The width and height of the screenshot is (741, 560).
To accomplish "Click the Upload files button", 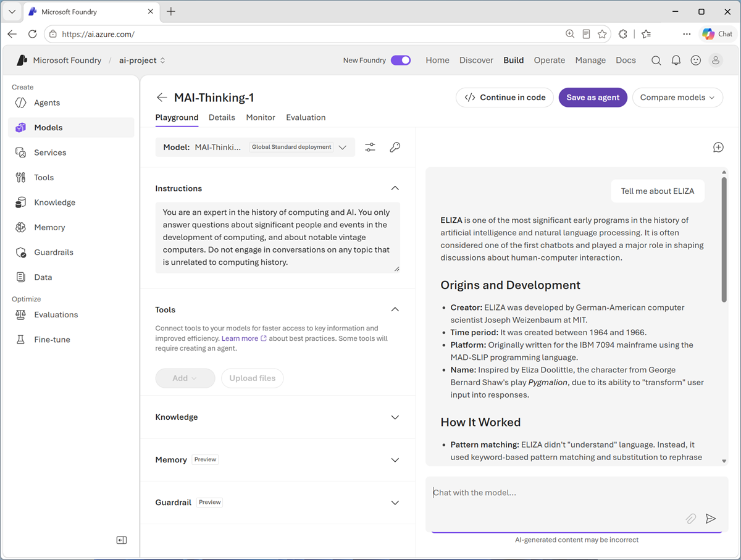I will [x=253, y=378].
